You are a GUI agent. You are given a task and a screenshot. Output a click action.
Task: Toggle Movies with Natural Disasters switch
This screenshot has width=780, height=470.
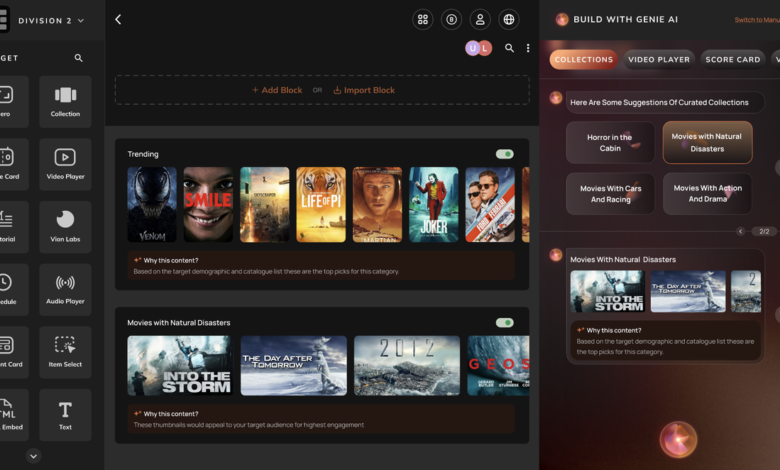coord(504,323)
